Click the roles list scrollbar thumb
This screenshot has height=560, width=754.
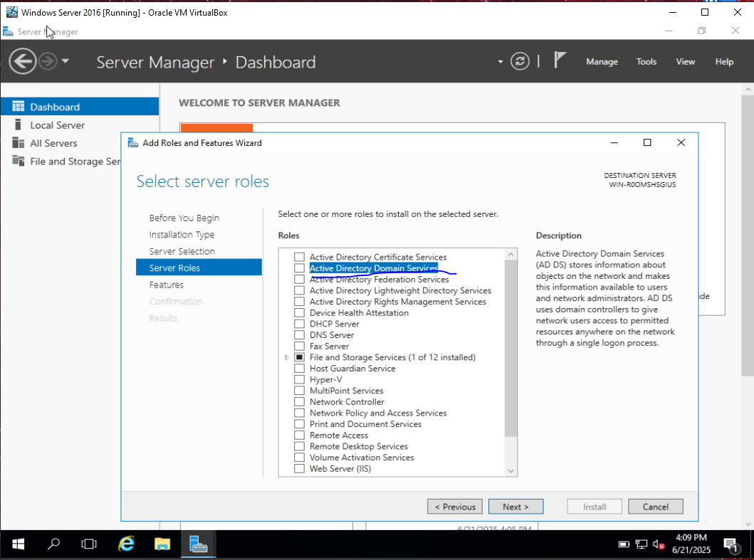510,349
